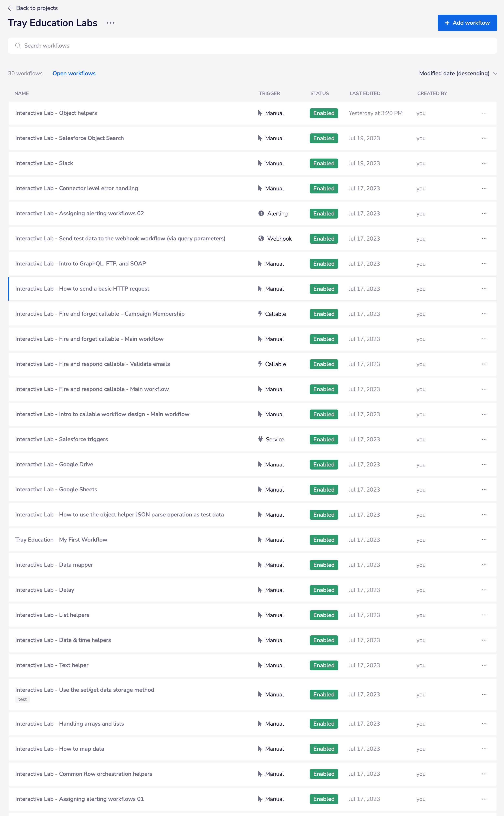Open more options for Slack workflow
Screen dimensions: 504x816
click(484, 163)
